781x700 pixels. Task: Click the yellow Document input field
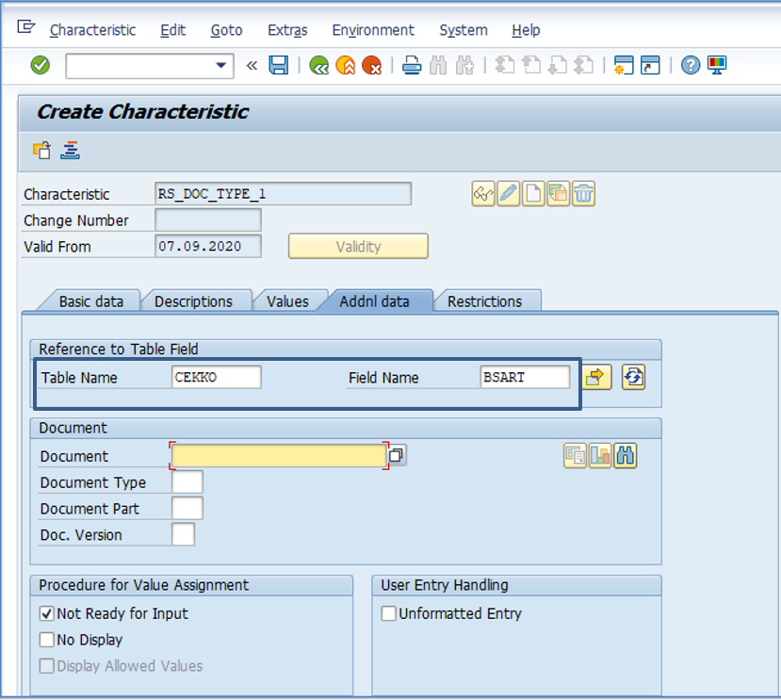click(x=279, y=456)
